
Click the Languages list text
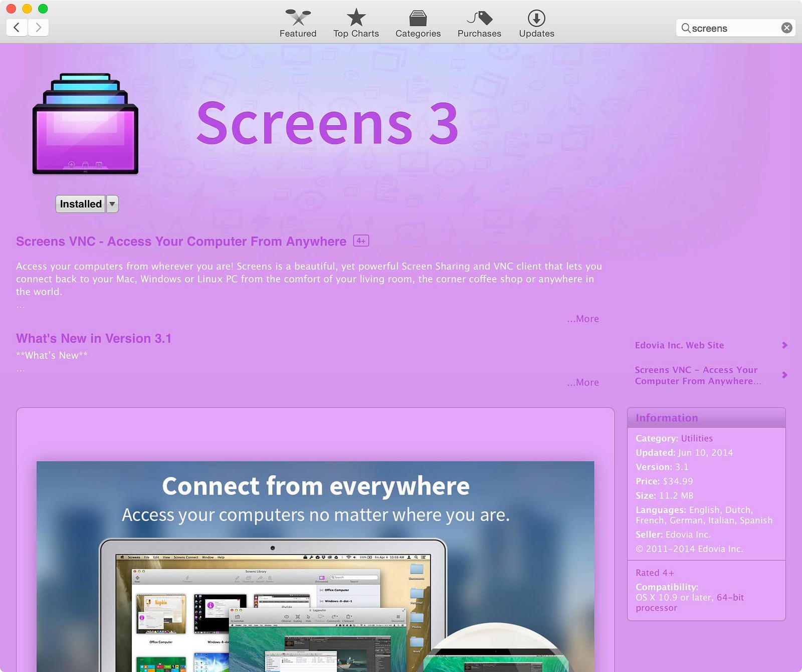[704, 515]
